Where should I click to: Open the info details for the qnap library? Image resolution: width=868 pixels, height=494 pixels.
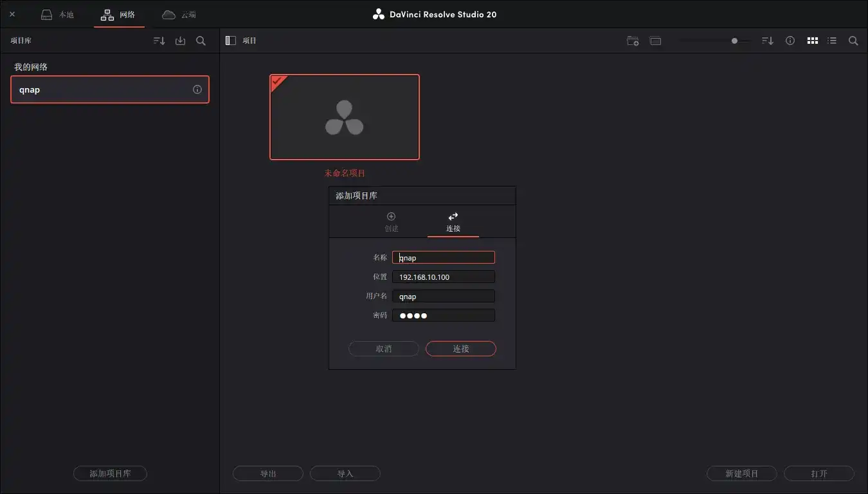tap(197, 89)
